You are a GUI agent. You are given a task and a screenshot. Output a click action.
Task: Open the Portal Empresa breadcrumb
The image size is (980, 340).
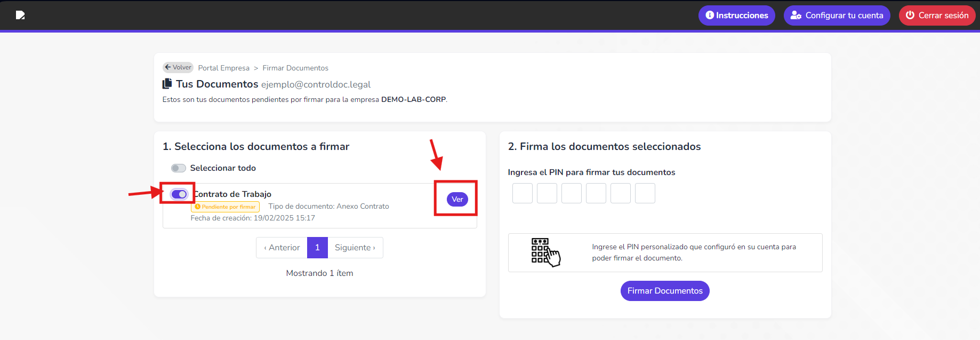[x=224, y=68]
